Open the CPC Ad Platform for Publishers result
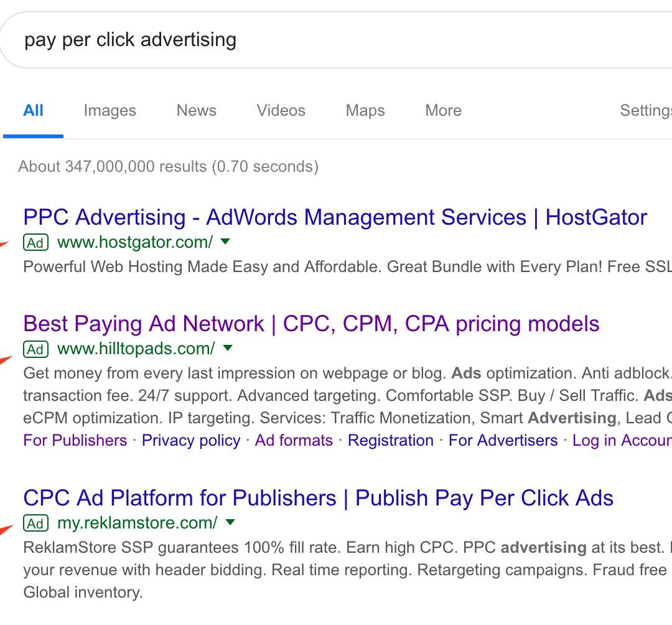Image resolution: width=672 pixels, height=625 pixels. [319, 498]
